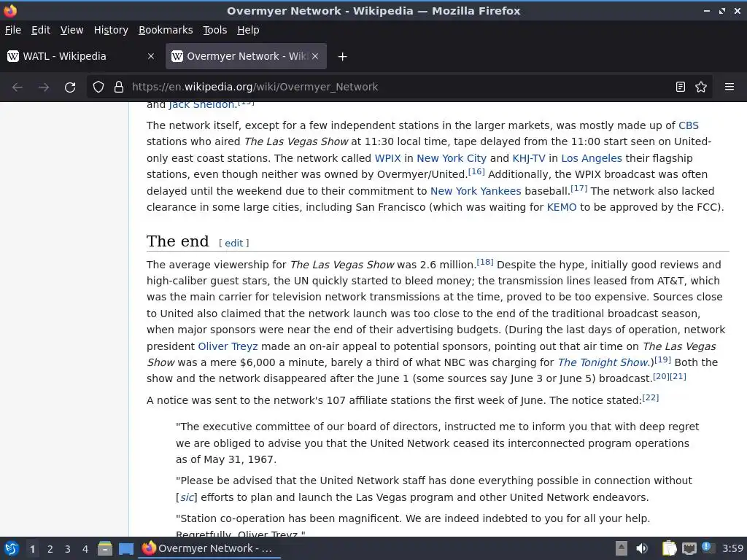Open the Los Angeles link
The width and height of the screenshot is (747, 560).
click(x=592, y=158)
